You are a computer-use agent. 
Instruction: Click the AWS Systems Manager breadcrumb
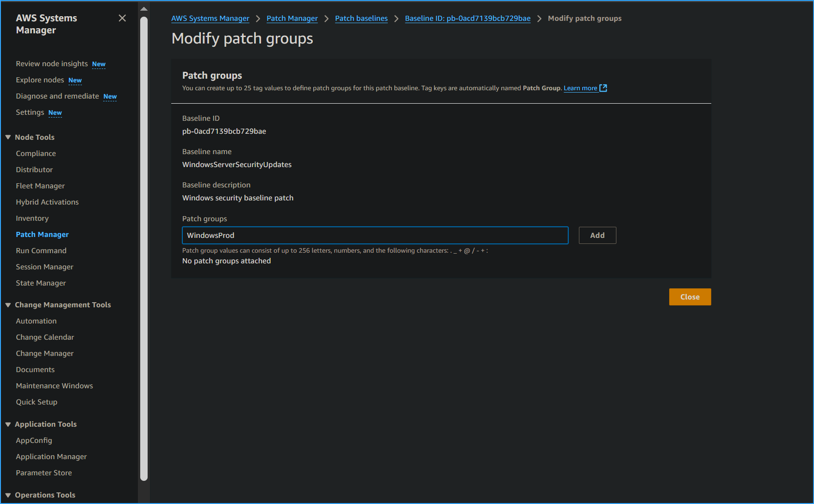(x=210, y=18)
